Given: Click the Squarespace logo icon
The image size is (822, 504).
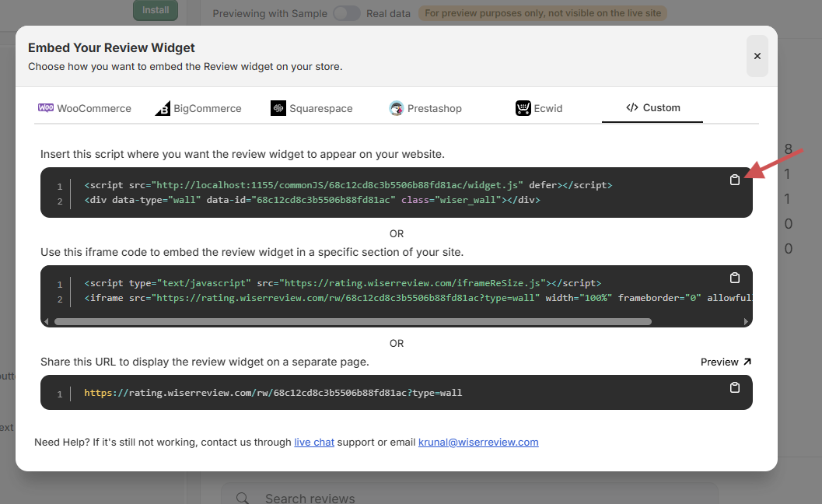Looking at the screenshot, I should [278, 109].
